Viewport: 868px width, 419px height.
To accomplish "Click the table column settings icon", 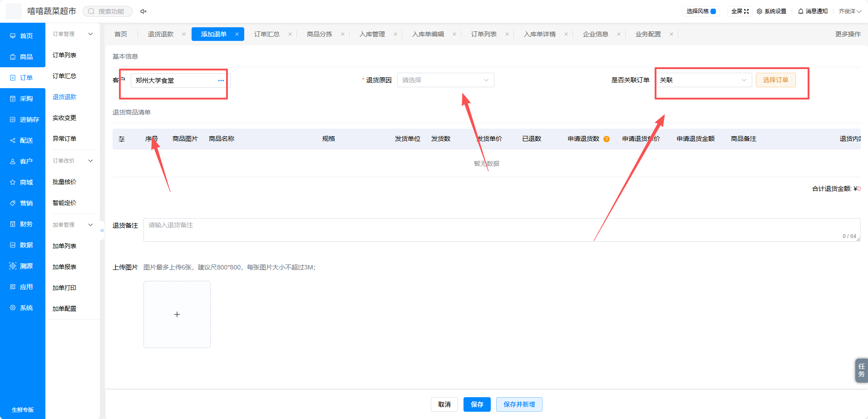I will tap(122, 139).
